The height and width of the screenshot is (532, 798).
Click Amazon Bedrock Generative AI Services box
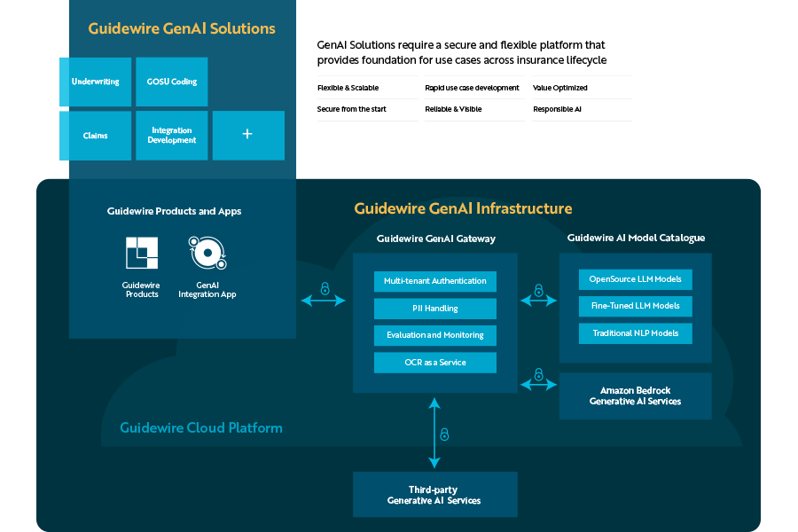pyautogui.click(x=635, y=396)
